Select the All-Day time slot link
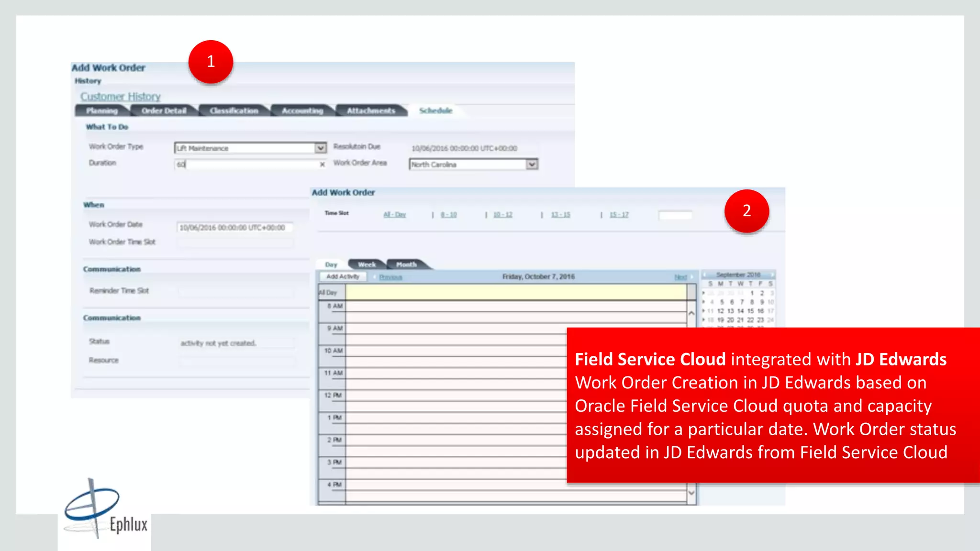980x551 pixels. (x=395, y=215)
